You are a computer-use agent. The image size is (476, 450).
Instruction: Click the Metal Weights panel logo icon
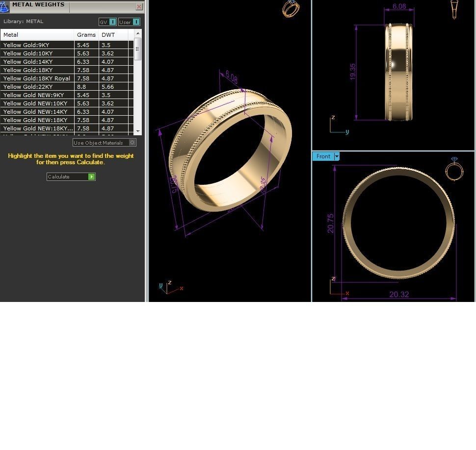(x=4, y=7)
